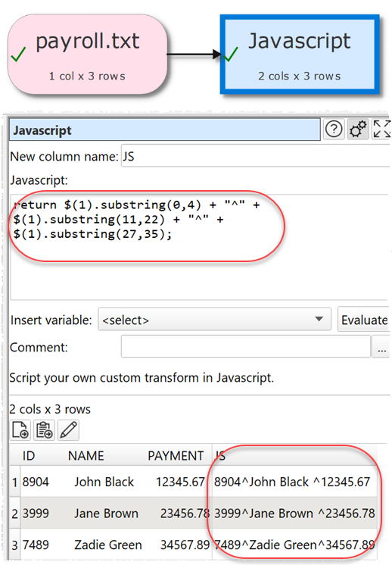Select the 12345.67 payment cell
The image size is (392, 565).
[180, 482]
